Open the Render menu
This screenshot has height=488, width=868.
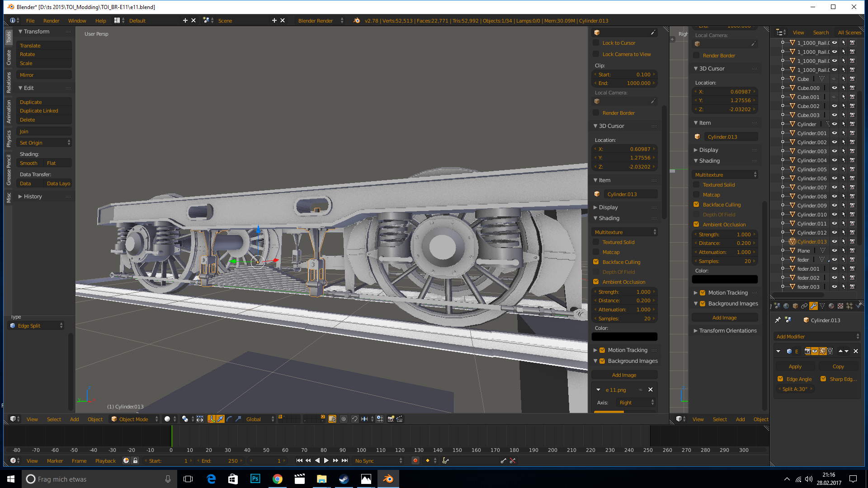51,21
